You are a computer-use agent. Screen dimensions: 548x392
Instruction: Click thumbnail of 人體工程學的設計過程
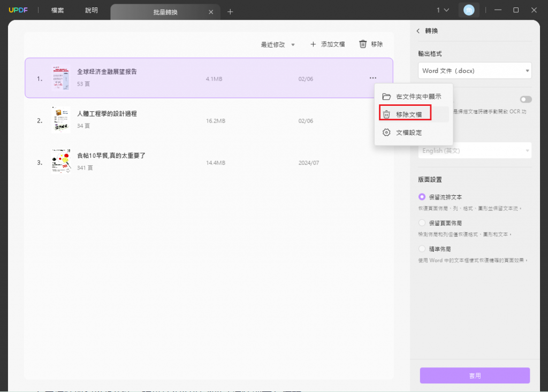(x=61, y=120)
